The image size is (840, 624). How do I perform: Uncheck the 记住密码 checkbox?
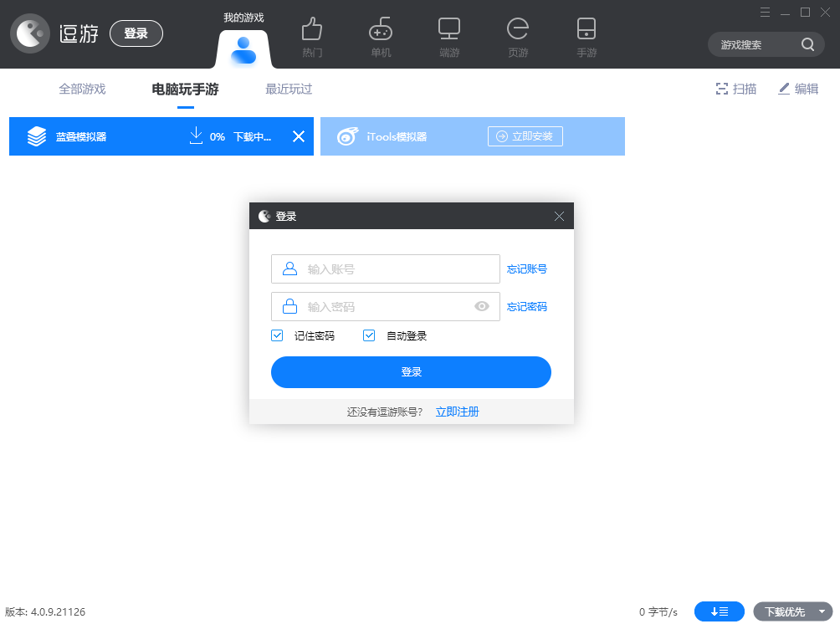pyautogui.click(x=276, y=335)
